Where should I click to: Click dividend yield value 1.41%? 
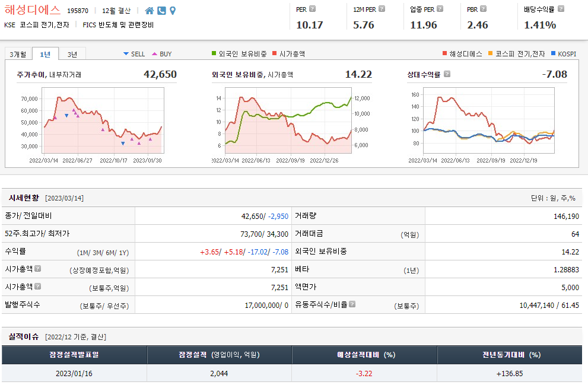click(539, 25)
